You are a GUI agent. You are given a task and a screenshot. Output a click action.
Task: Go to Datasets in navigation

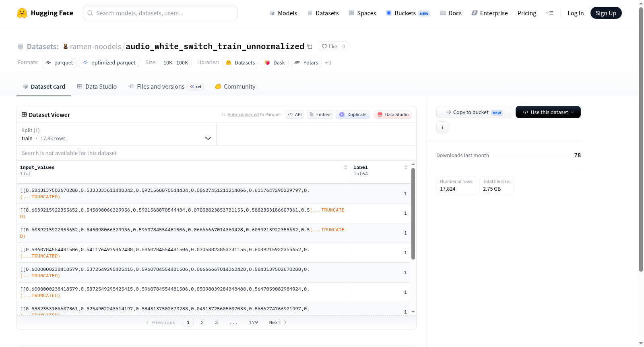pyautogui.click(x=323, y=13)
